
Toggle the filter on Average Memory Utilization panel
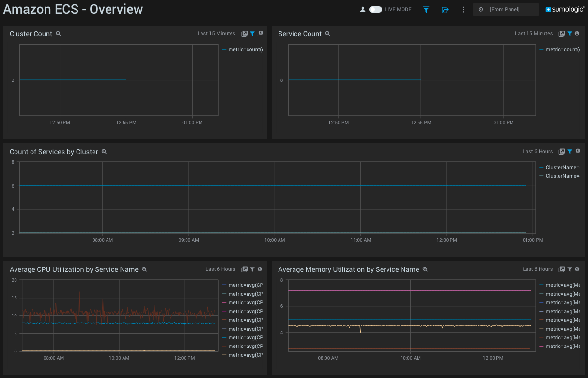[x=569, y=269]
